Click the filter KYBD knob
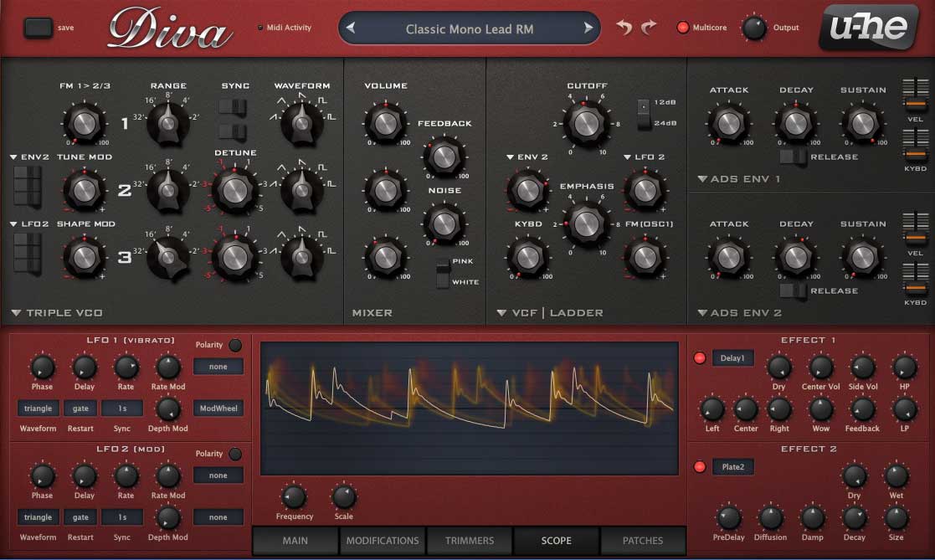The width and height of the screenshot is (935, 560). tap(527, 258)
